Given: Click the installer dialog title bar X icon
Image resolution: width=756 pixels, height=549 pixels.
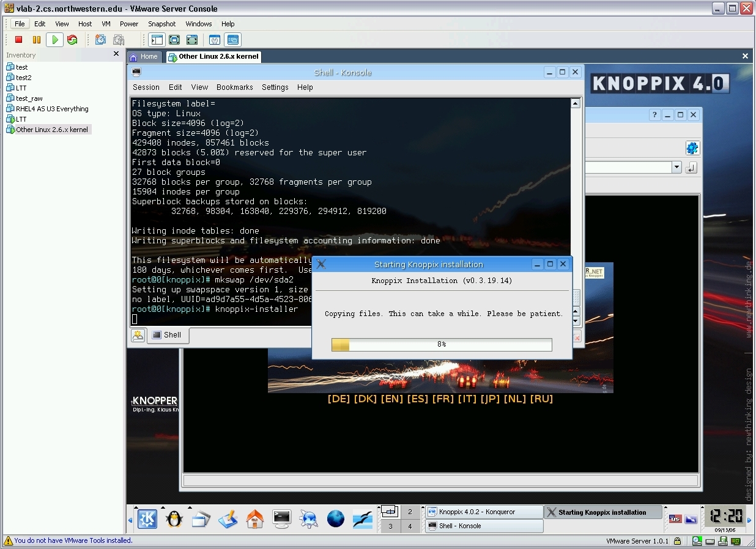Looking at the screenshot, I should [321, 264].
